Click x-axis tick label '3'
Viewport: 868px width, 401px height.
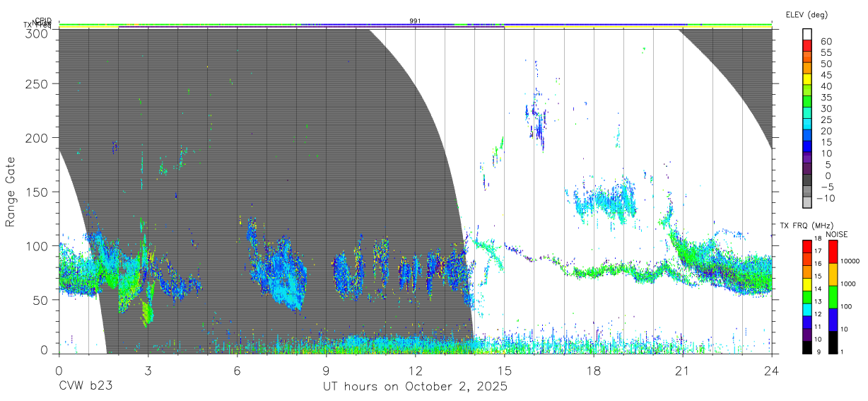[x=148, y=371]
